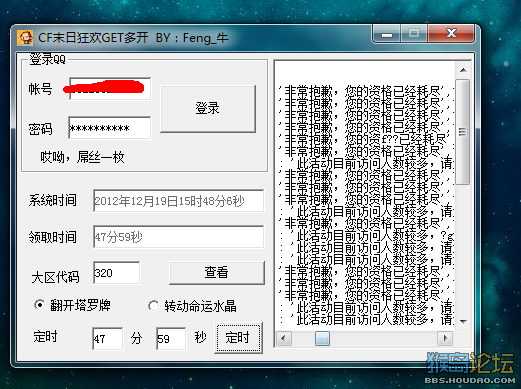Click the 系统时间 system time field
Screen dimensions: 521x389
pos(178,201)
